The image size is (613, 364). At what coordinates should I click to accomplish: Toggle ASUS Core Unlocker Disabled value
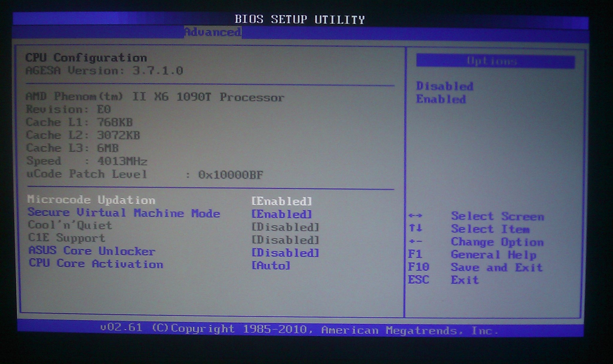285,253
